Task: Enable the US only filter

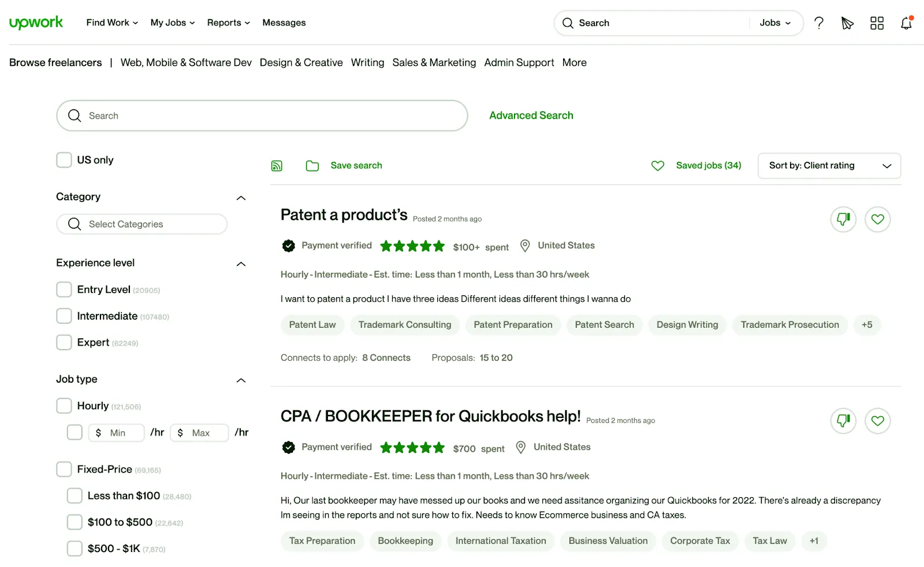Action: [x=64, y=160]
